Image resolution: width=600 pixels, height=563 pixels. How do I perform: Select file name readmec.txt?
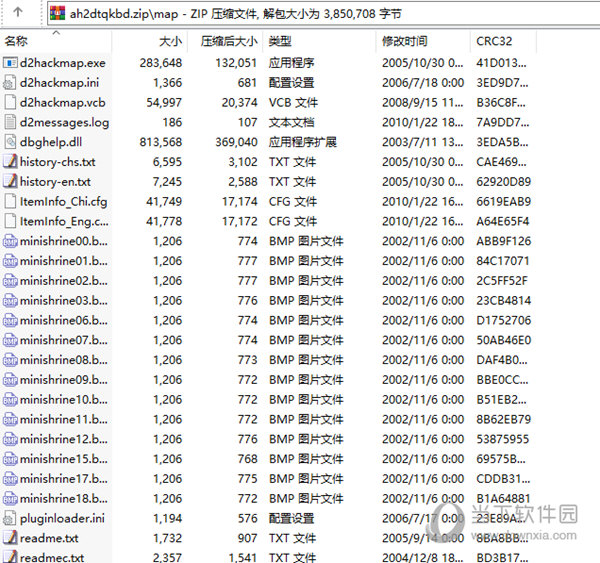pos(52,558)
